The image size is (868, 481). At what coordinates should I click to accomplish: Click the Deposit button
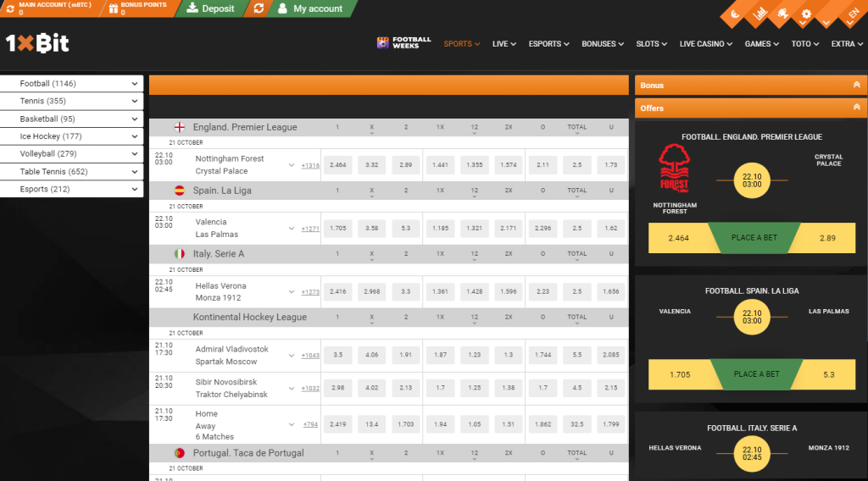[210, 8]
